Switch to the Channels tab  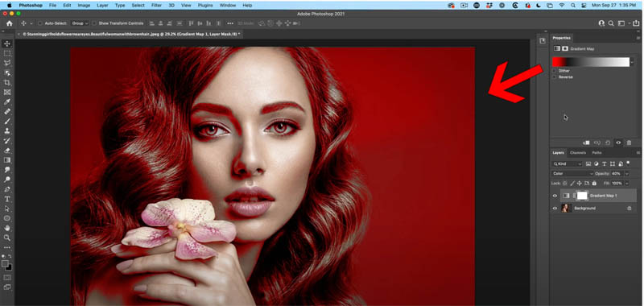coord(578,153)
